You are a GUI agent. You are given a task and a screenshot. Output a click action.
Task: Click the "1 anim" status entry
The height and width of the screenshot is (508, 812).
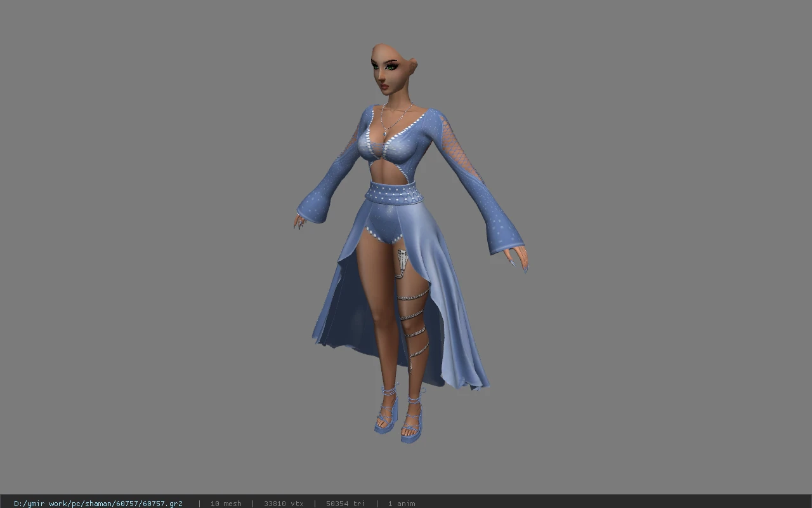click(402, 504)
